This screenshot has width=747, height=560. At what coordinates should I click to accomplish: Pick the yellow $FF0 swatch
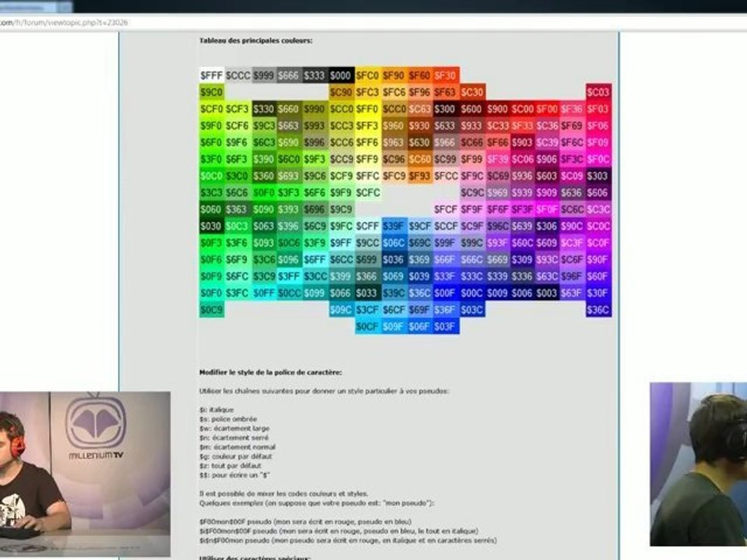pos(366,109)
